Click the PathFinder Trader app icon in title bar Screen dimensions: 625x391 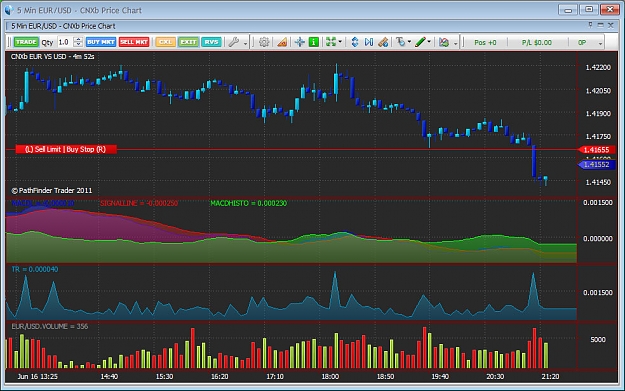(8, 10)
